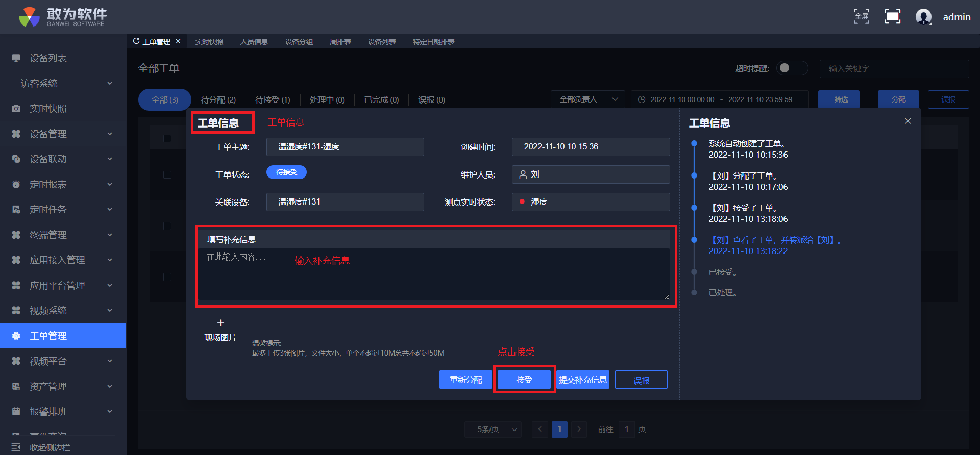The width and height of the screenshot is (980, 455).
Task: Expand the 定时报表 chevron
Action: [110, 184]
